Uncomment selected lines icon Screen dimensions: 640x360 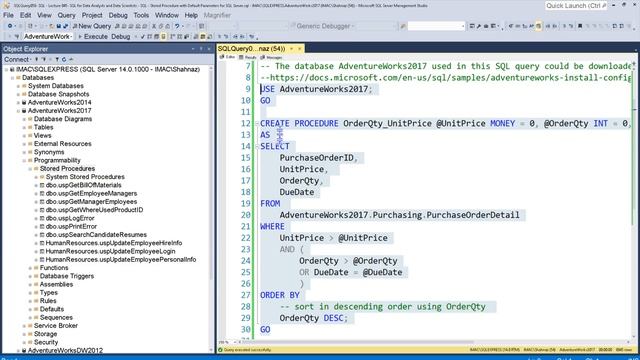tap(226, 37)
